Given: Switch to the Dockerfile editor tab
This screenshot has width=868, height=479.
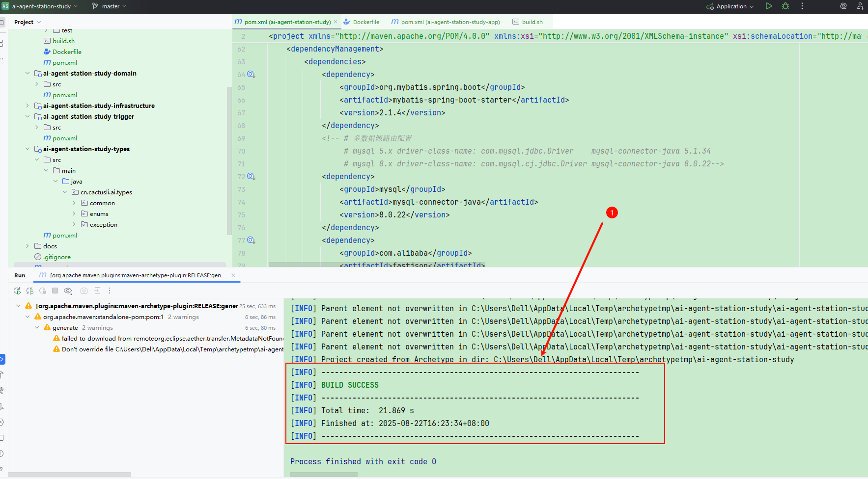Looking at the screenshot, I should pos(365,22).
